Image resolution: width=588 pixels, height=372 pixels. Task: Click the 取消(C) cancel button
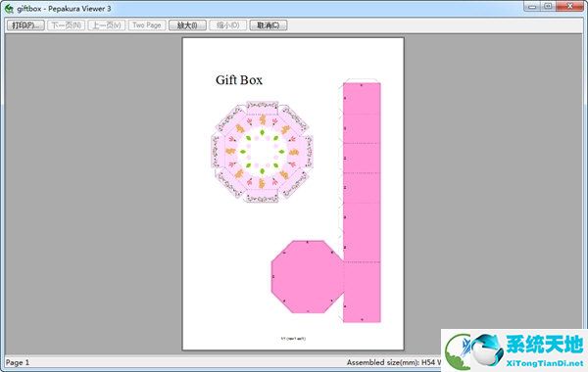269,25
